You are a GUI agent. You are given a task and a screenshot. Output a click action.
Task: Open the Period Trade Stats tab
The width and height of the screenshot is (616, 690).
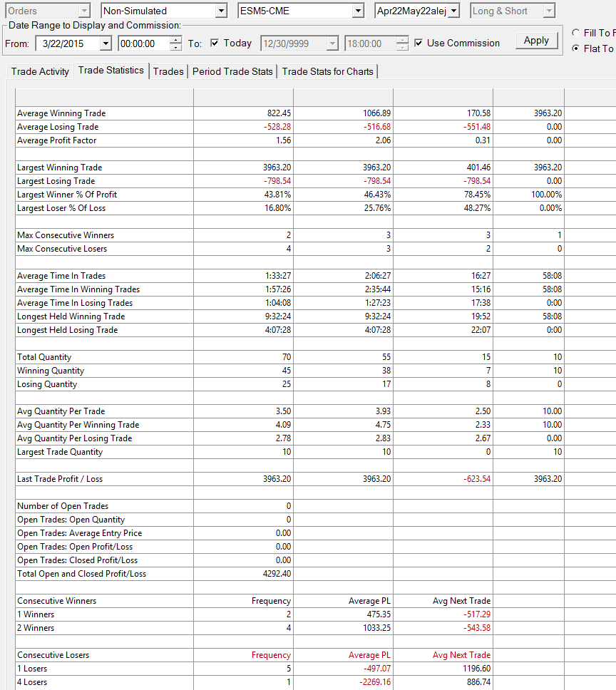tap(232, 71)
